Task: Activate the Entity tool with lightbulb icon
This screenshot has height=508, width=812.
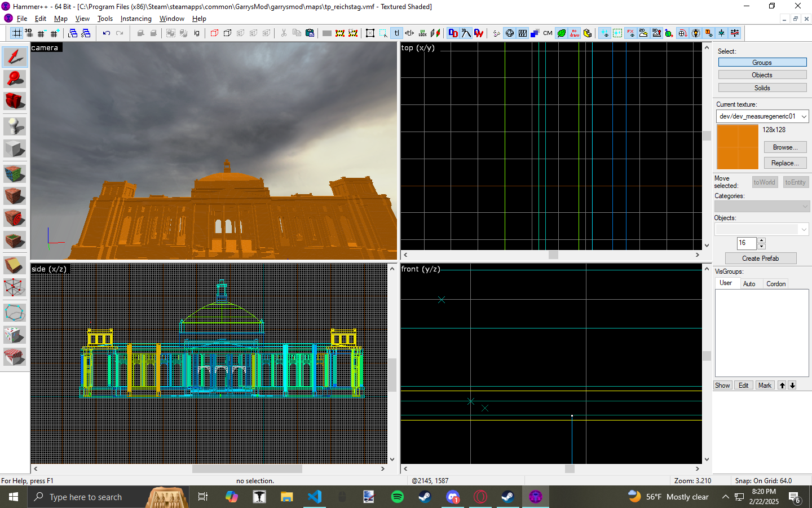Action: pyautogui.click(x=15, y=126)
